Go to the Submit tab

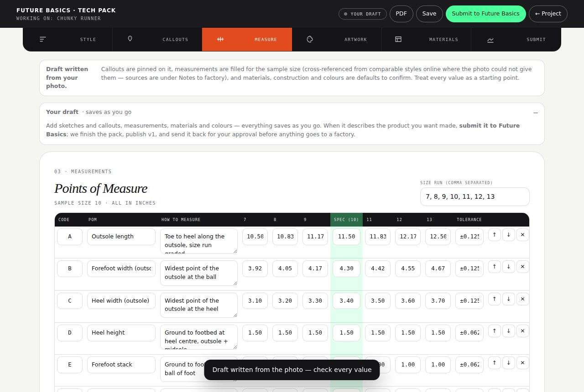coord(516,39)
